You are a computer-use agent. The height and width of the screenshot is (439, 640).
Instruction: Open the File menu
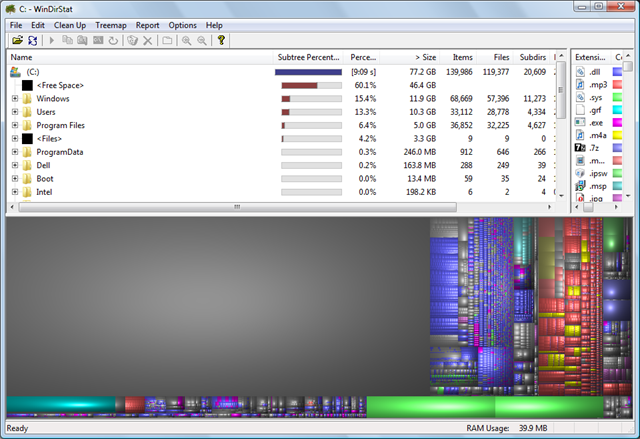coord(16,25)
